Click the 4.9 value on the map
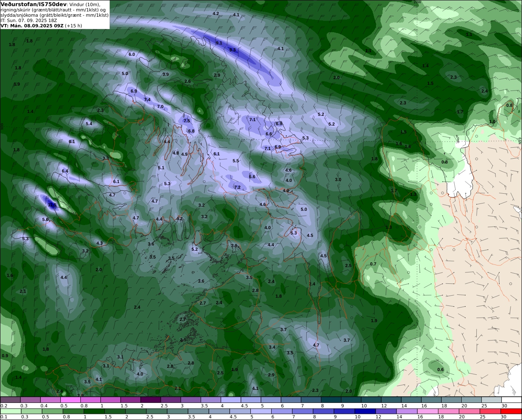The height and width of the screenshot is (420, 522). pos(184,154)
